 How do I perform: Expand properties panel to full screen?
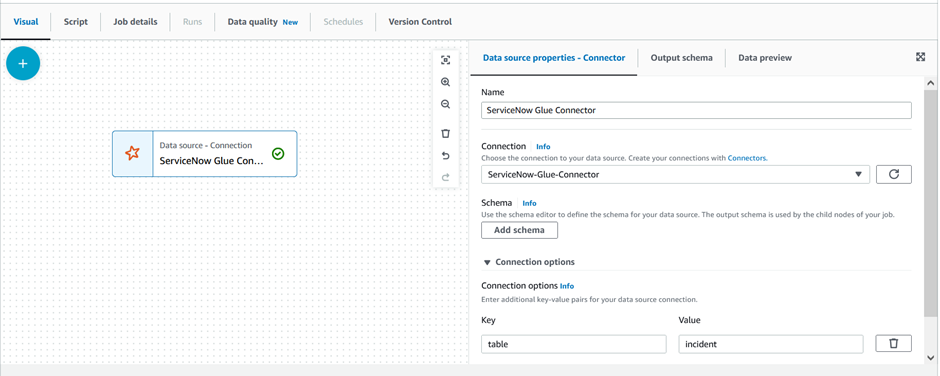(921, 57)
